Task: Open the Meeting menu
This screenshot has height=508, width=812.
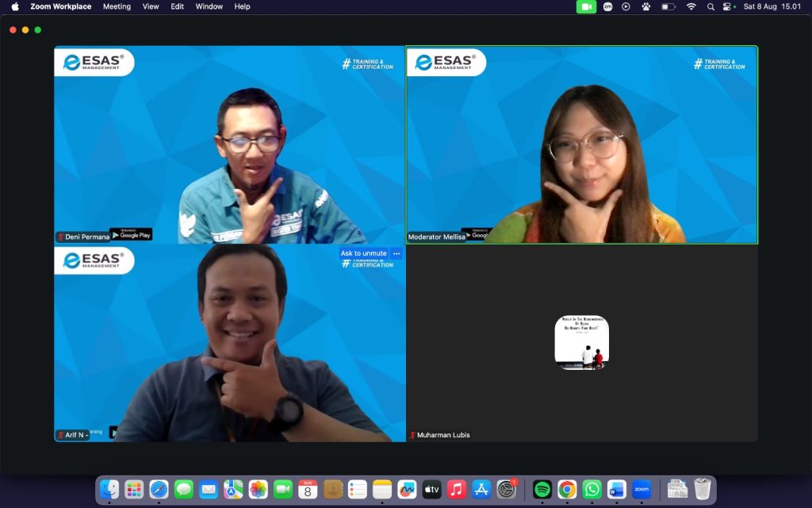Action: click(x=117, y=6)
